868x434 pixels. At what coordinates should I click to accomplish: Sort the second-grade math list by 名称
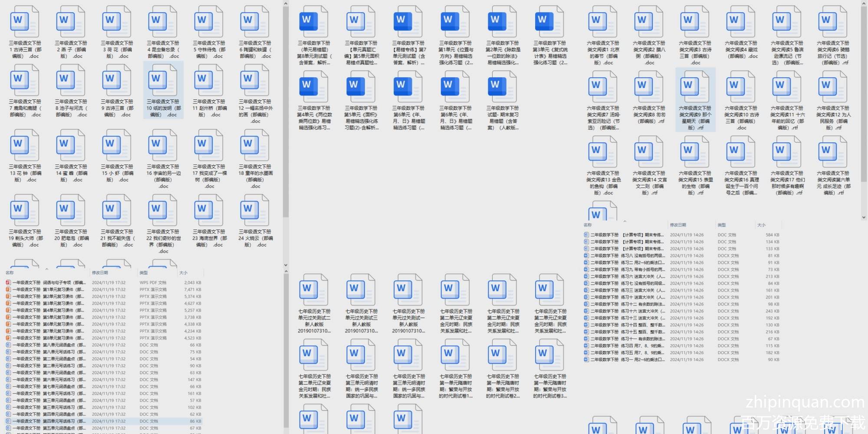[x=588, y=225]
